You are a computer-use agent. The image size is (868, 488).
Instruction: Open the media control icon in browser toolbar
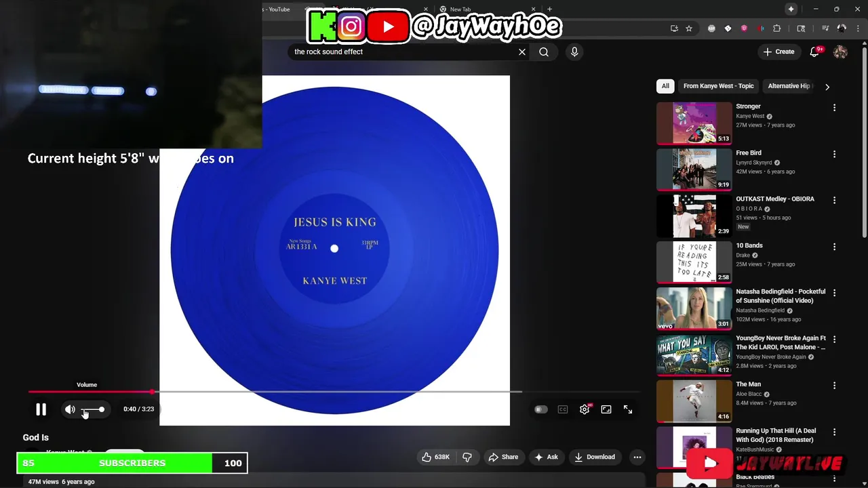point(825,28)
